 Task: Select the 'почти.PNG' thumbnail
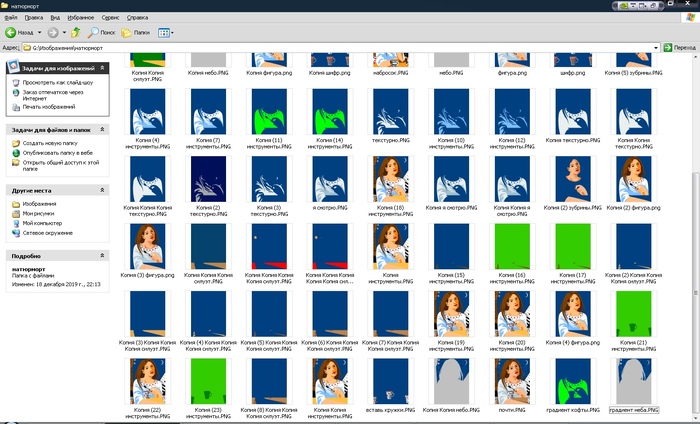tap(510, 382)
